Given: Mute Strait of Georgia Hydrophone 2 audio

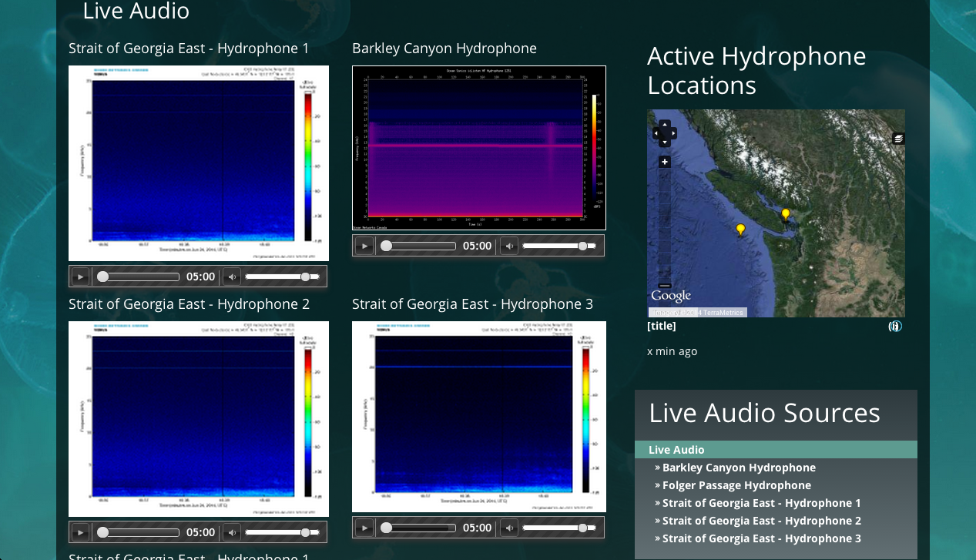Looking at the screenshot, I should point(232,532).
